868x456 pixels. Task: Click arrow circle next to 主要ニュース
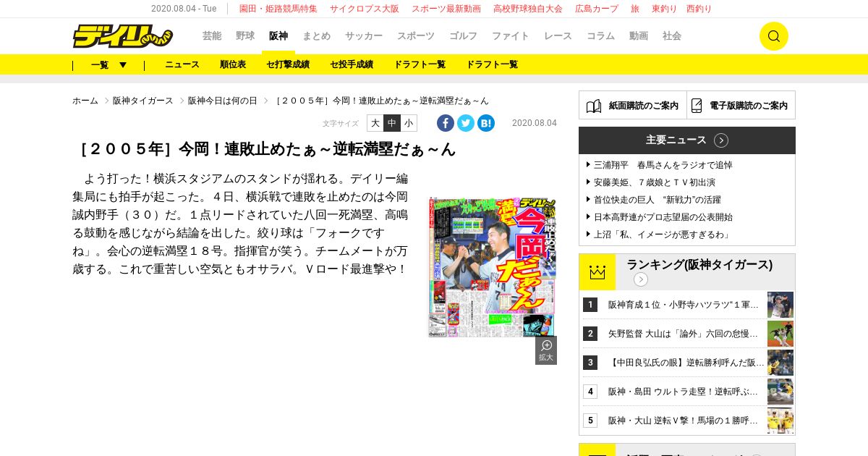pos(721,140)
